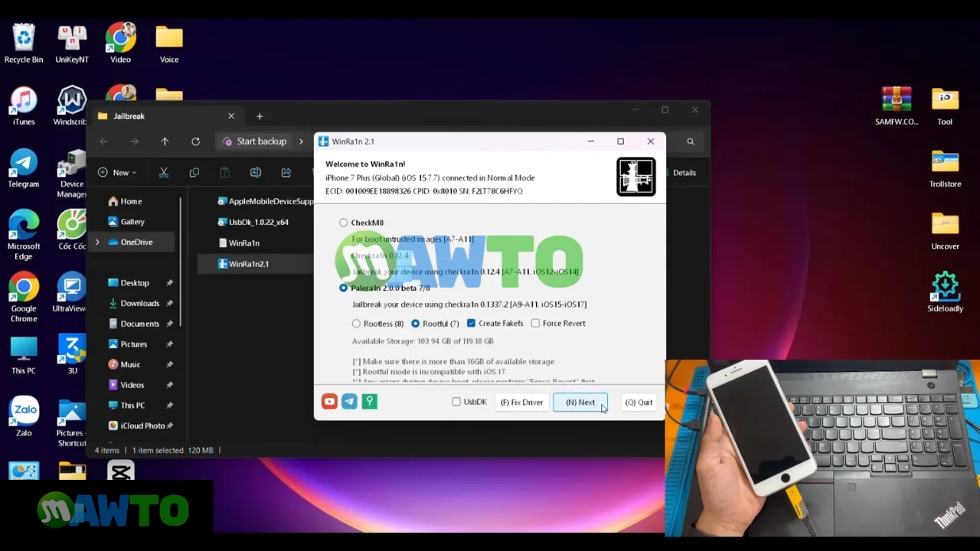Viewport: 980px width, 551px height.
Task: Expand OneDrive in Explorer sidebar
Action: click(97, 243)
